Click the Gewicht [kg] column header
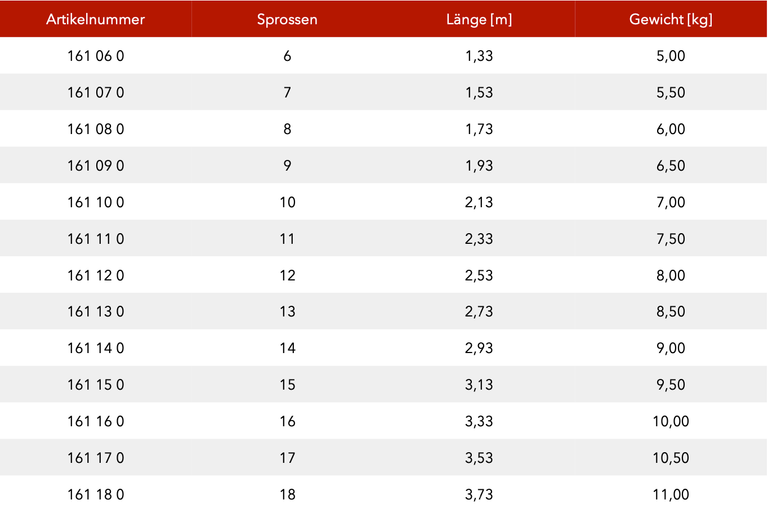768x513 pixels. (671, 20)
